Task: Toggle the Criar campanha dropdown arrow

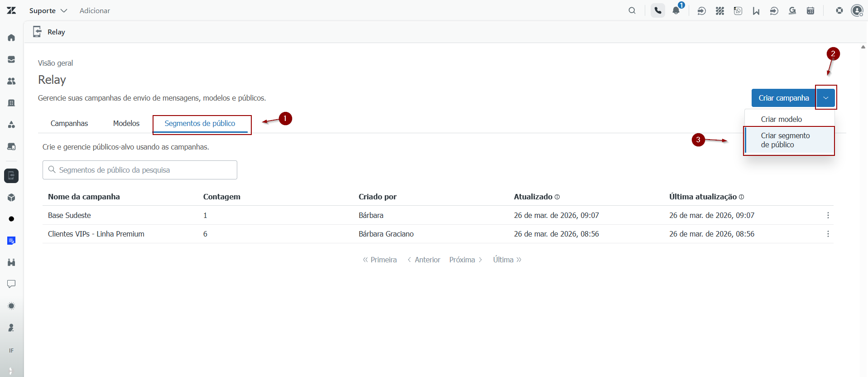Action: click(826, 98)
